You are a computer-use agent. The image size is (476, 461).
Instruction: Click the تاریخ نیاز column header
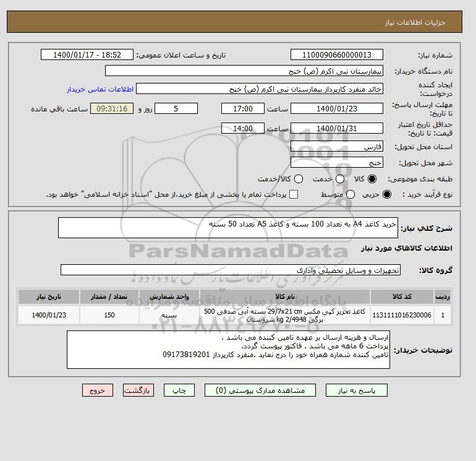pyautogui.click(x=49, y=296)
